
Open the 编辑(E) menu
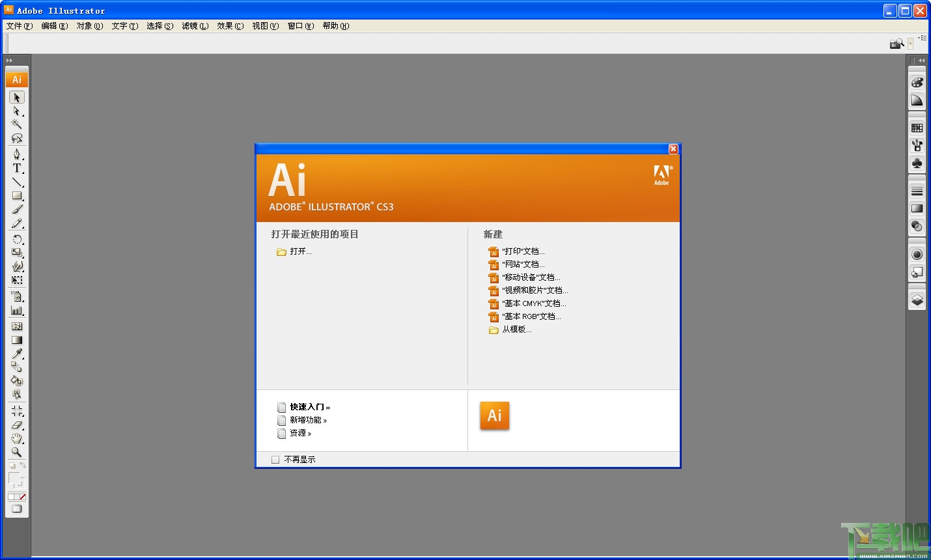[54, 26]
